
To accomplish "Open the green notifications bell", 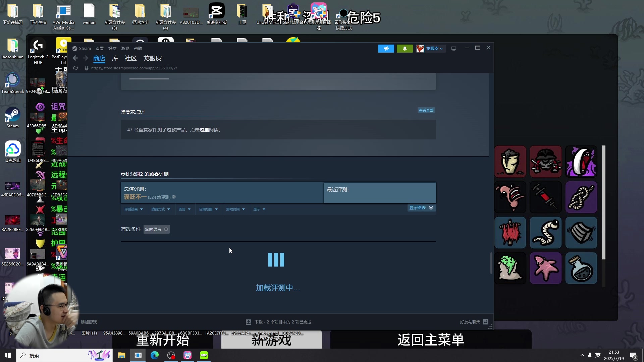I will point(405,49).
